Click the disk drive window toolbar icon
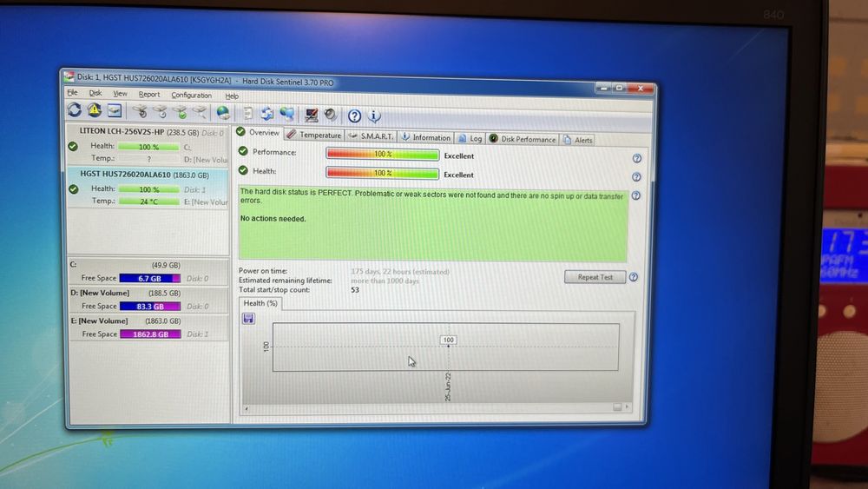The width and height of the screenshot is (868, 489). pyautogui.click(x=115, y=111)
